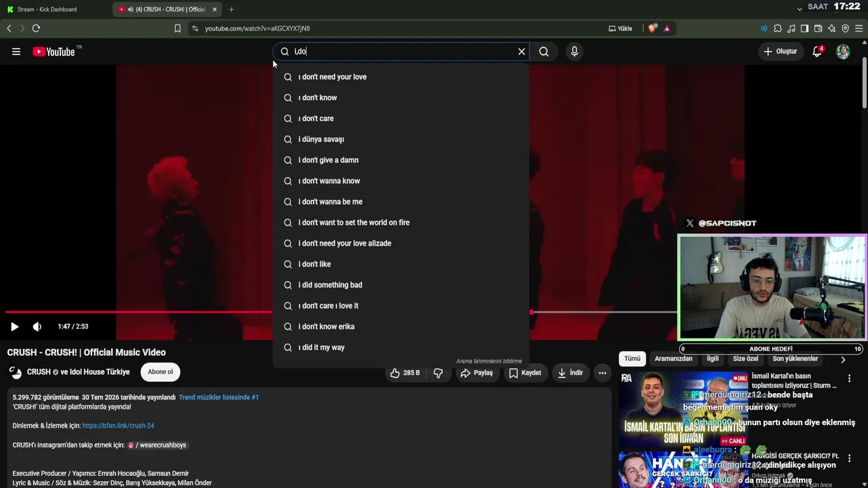
Task: Download the video with İndir
Action: (x=570, y=373)
